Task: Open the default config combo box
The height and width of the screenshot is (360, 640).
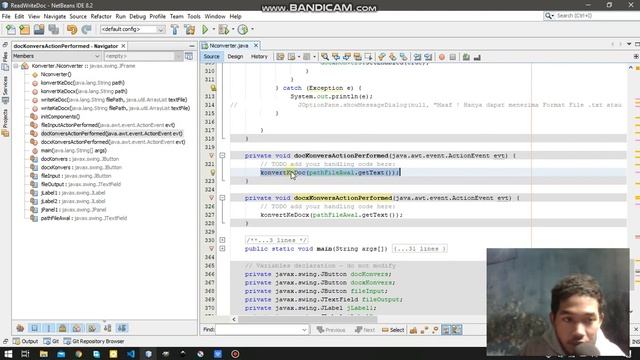Action: 133,29
